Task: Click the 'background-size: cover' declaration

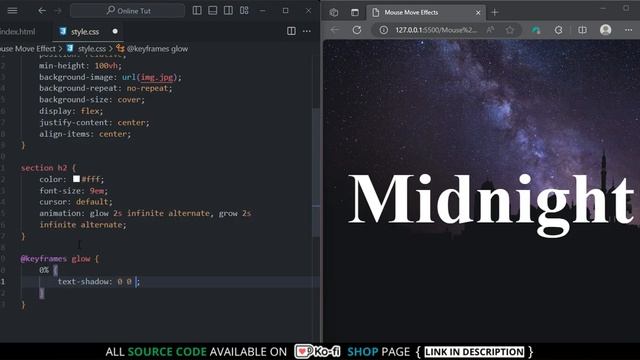Action: pos(92,100)
